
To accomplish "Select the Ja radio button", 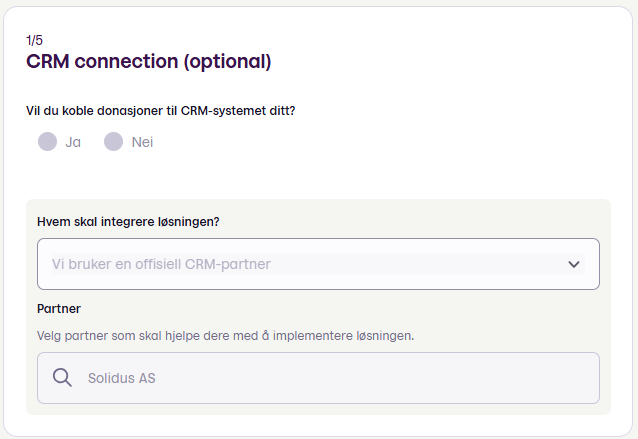I will pyautogui.click(x=48, y=142).
